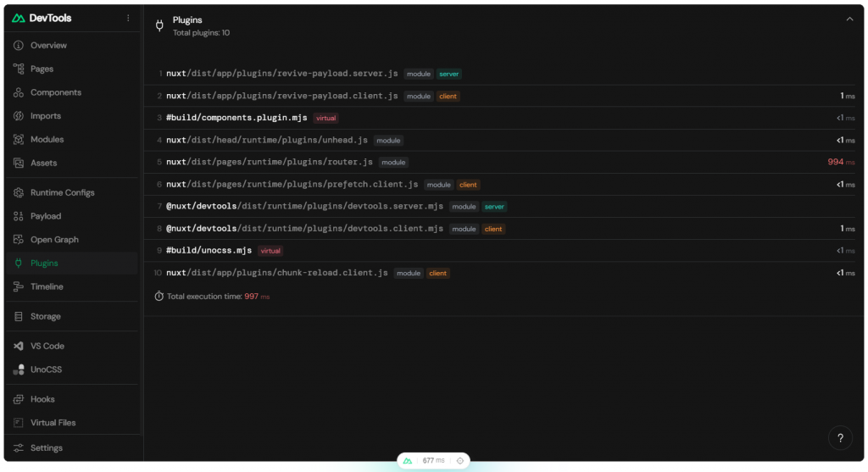The image size is (868, 472).
Task: Select the Timeline label in sidebar
Action: click(x=47, y=286)
